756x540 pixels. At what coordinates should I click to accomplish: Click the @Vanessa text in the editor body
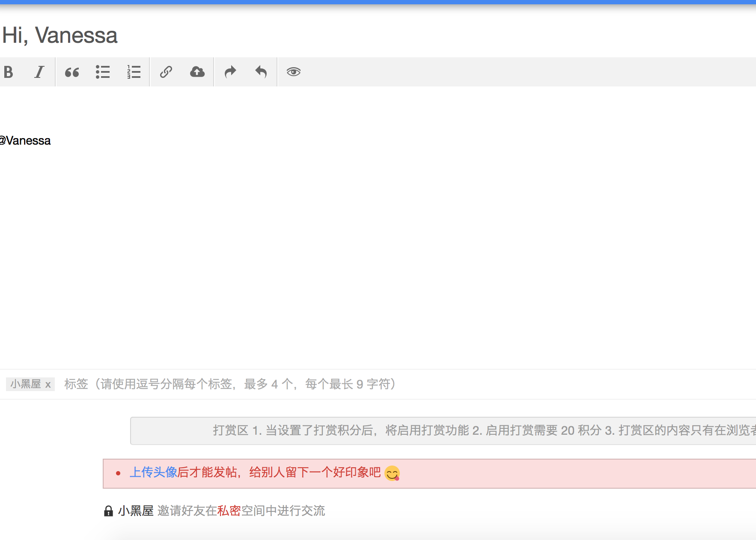pos(25,141)
